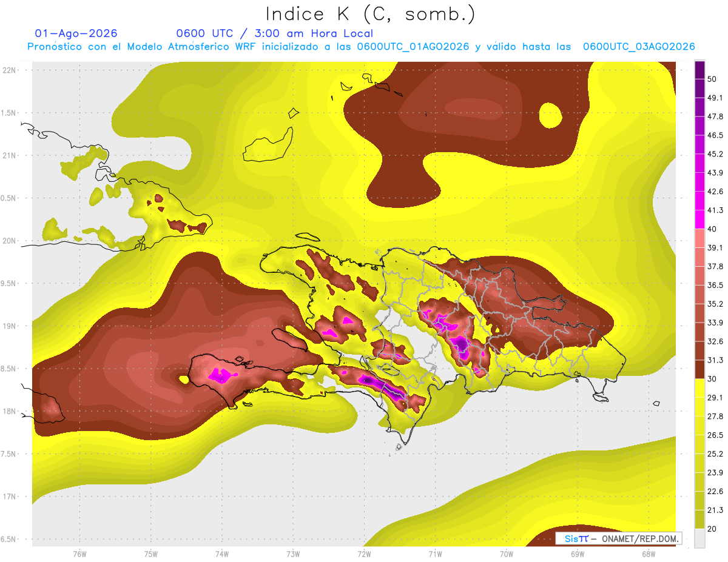This screenshot has height=562, width=728.
Task: Click the '27.8' colorbar value
Action: tap(715, 416)
